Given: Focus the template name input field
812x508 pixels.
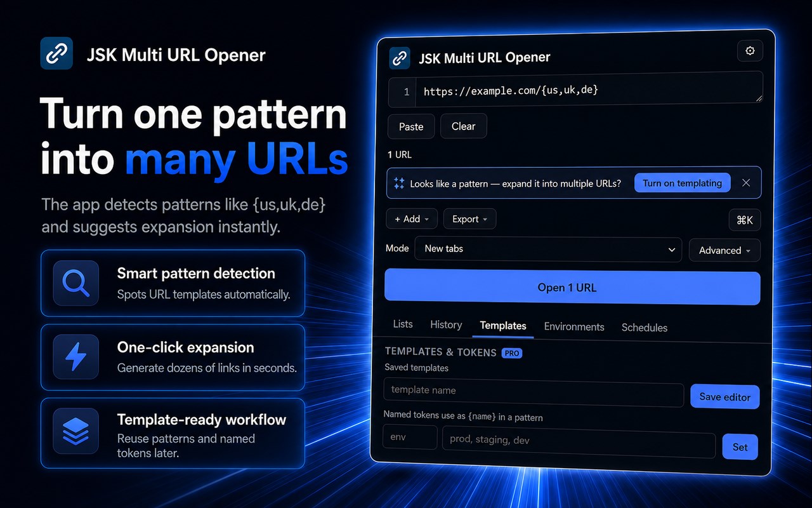Looking at the screenshot, I should (534, 391).
